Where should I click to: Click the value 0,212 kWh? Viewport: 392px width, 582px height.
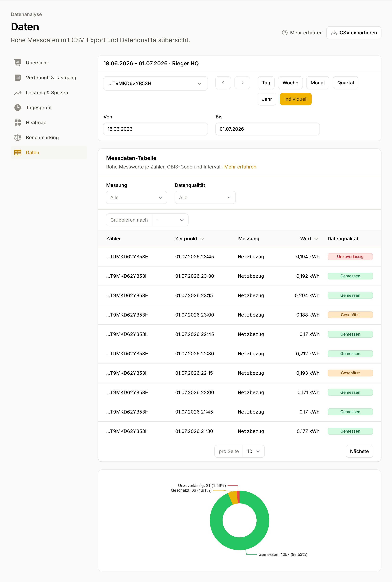(307, 353)
